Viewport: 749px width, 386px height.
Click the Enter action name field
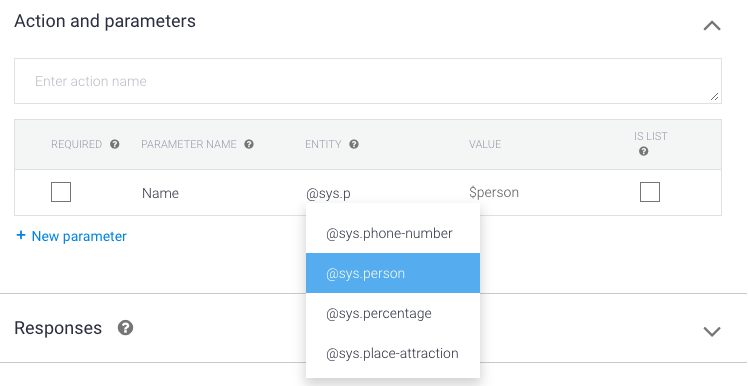pyautogui.click(x=367, y=81)
